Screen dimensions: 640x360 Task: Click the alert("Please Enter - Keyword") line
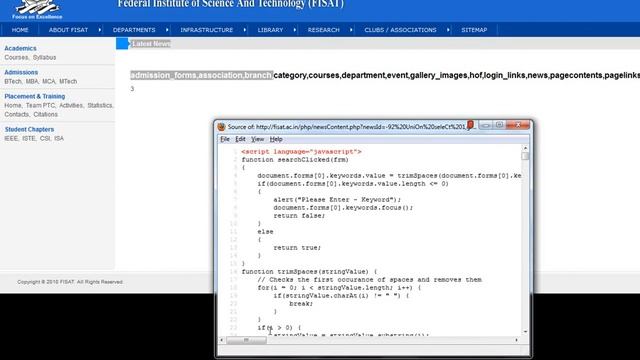click(x=337, y=200)
